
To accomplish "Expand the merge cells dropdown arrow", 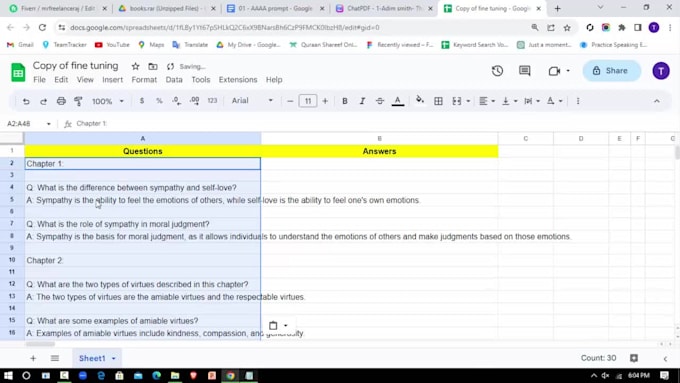I will (468, 101).
